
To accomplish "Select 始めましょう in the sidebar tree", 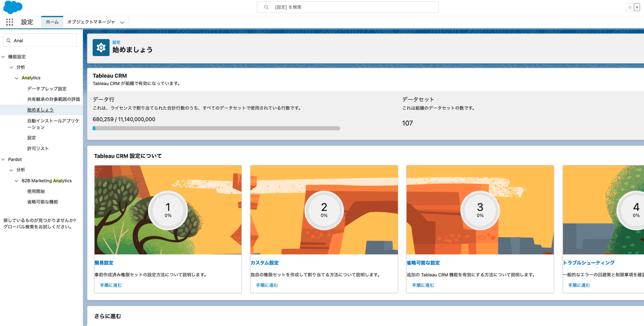I will 40,110.
